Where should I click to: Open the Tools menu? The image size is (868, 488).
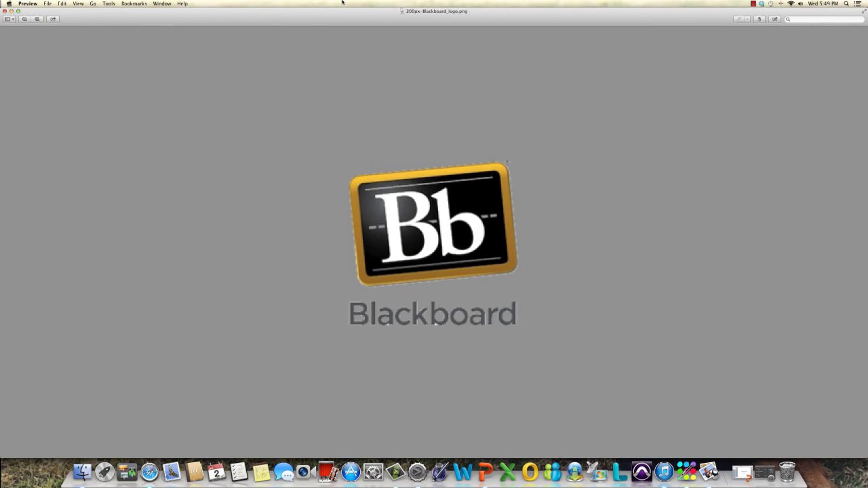[x=109, y=4]
